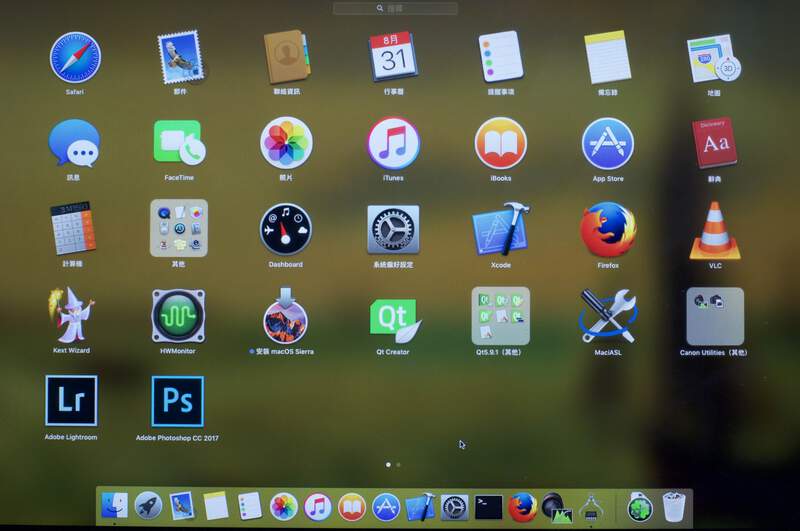This screenshot has height=531, width=800.
Task: Open Photos in the Launchpad grid
Action: click(286, 143)
